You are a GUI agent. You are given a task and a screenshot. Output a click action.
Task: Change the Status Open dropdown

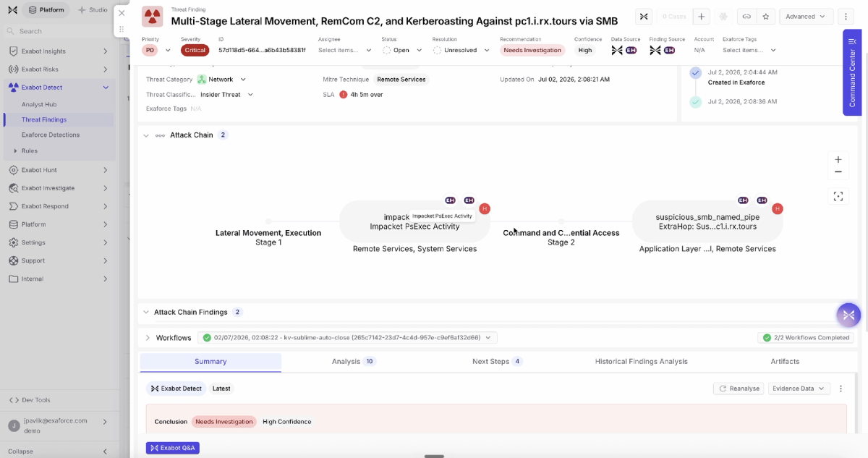[402, 50]
